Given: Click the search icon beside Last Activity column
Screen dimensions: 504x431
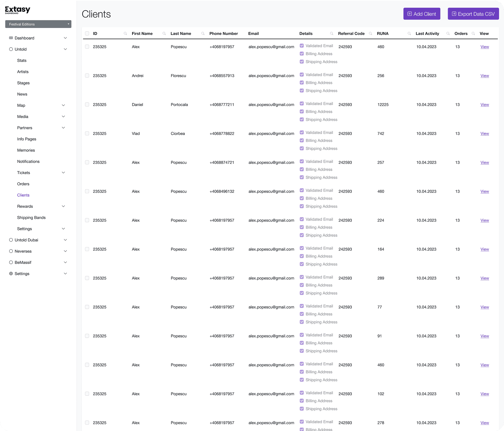Looking at the screenshot, I should [448, 33].
